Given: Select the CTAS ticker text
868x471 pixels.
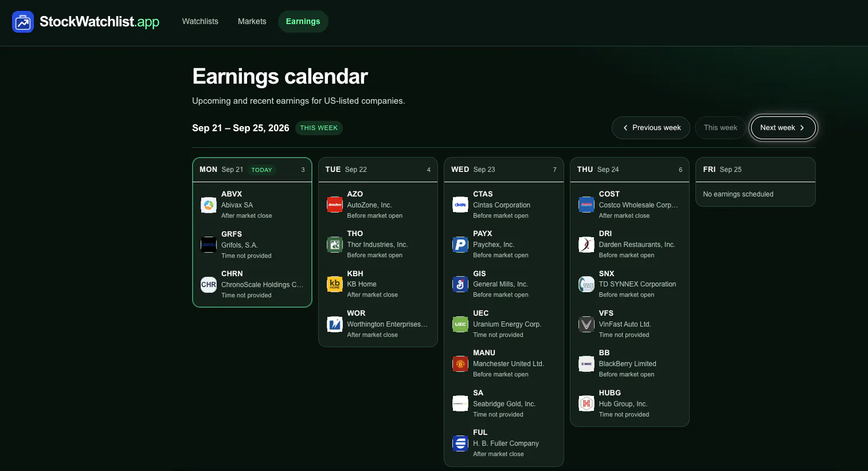Looking at the screenshot, I should point(483,194).
